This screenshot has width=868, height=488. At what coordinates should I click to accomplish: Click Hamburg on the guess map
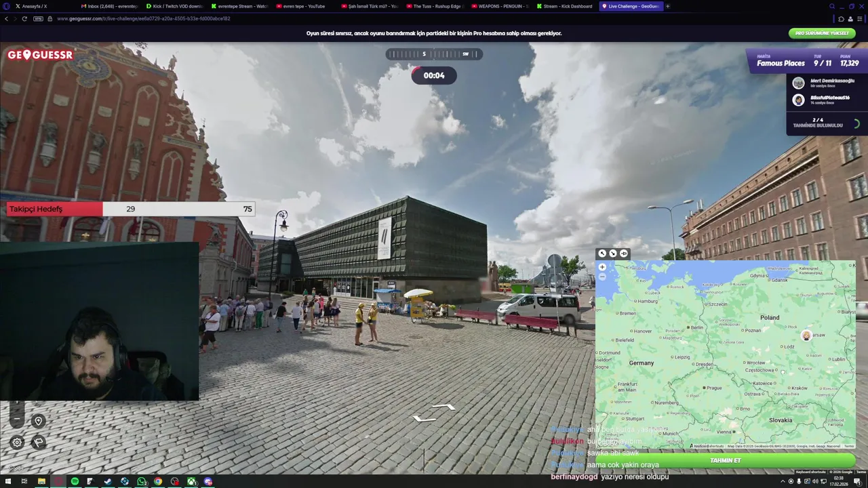pyautogui.click(x=648, y=301)
